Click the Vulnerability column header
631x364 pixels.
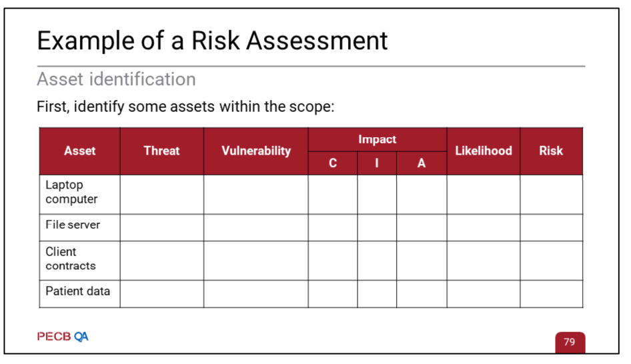256,151
